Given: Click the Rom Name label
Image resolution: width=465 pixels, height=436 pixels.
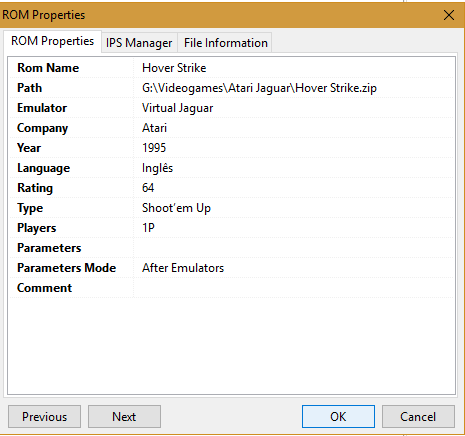Looking at the screenshot, I should pyautogui.click(x=48, y=68).
